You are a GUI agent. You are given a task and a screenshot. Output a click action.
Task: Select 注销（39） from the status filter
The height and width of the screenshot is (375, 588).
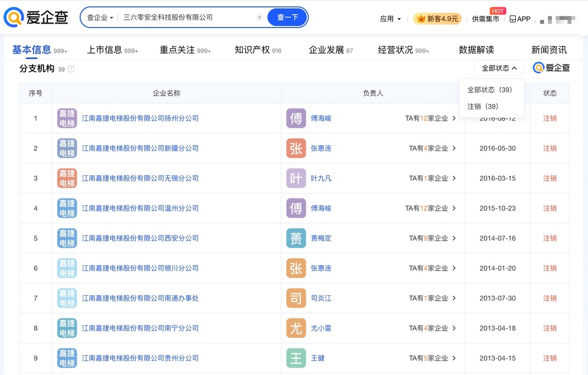click(x=483, y=106)
